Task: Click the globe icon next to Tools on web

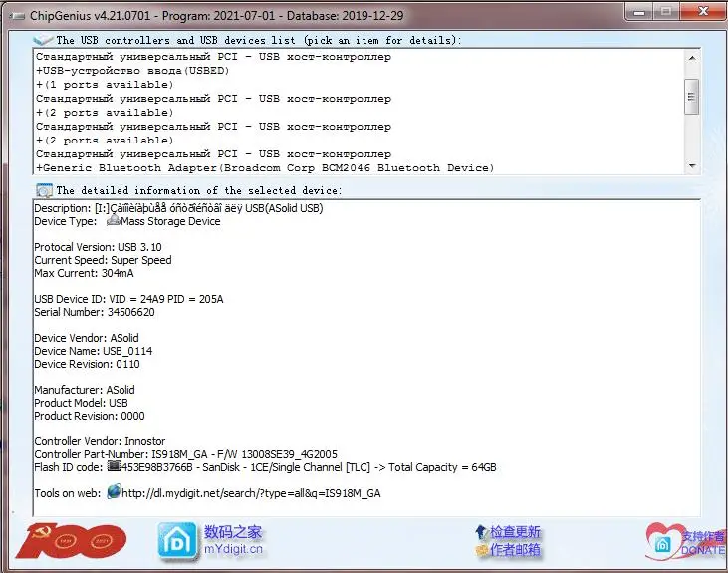Action: [x=114, y=491]
